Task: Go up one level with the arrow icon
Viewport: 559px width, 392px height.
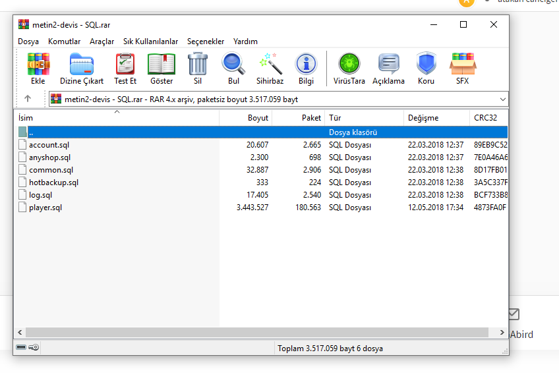Action: click(28, 99)
